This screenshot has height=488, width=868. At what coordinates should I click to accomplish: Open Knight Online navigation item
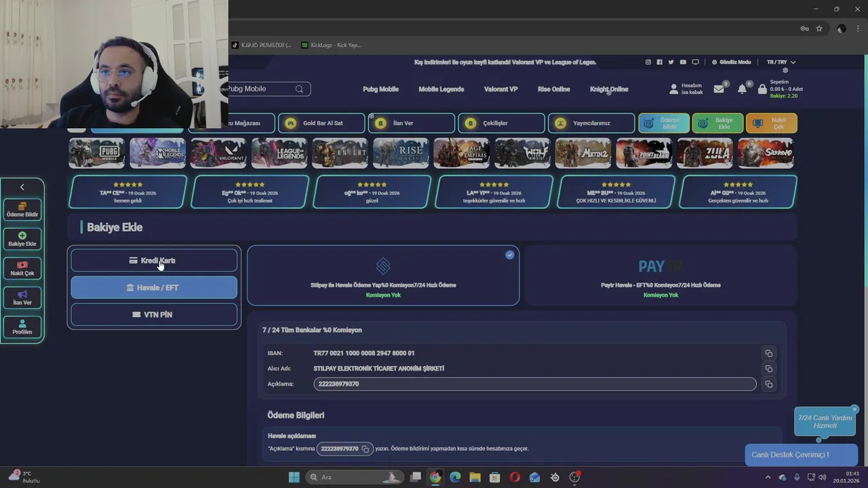coord(609,89)
